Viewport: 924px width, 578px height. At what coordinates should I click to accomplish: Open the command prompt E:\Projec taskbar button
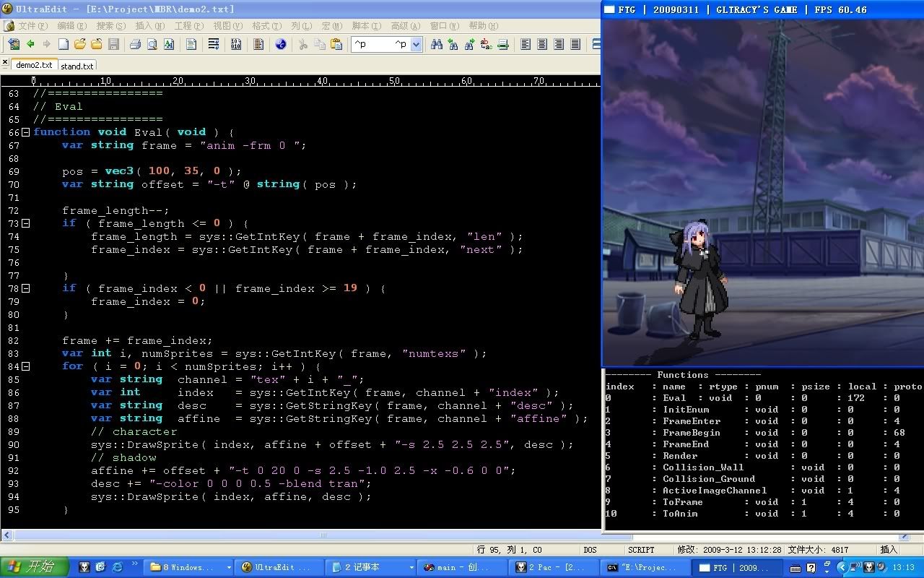point(646,567)
